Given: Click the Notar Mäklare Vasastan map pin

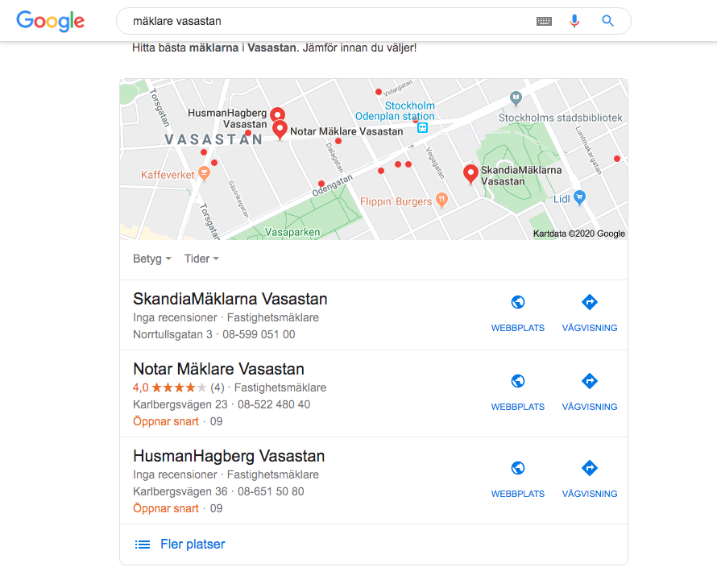Looking at the screenshot, I should (280, 130).
